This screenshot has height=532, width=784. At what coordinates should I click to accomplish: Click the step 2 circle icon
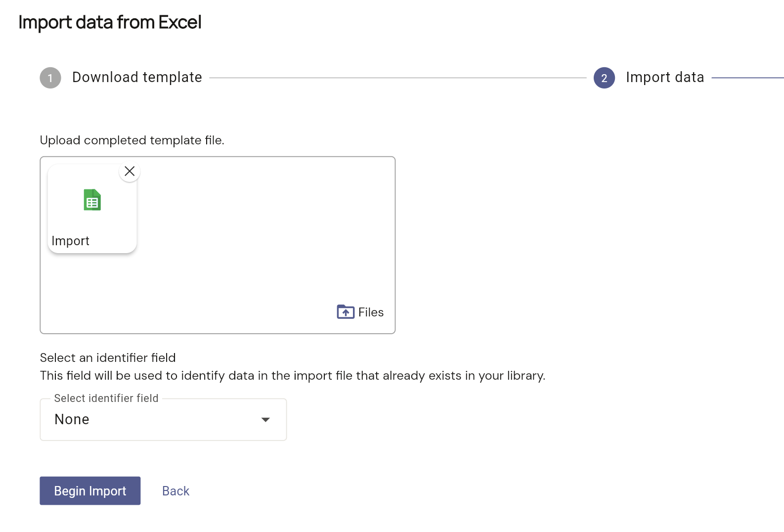(x=604, y=78)
